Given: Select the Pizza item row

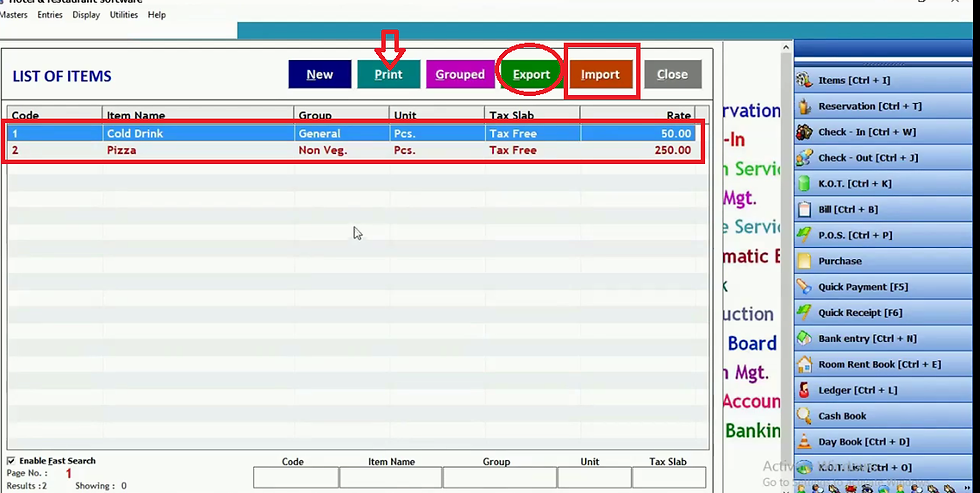Looking at the screenshot, I should click(352, 151).
